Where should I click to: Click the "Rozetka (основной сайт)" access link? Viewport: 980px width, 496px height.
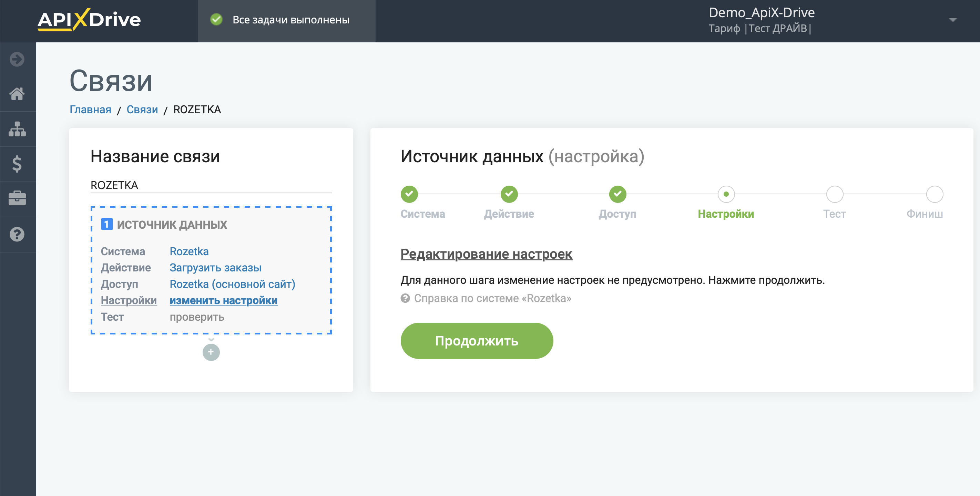[x=233, y=284]
